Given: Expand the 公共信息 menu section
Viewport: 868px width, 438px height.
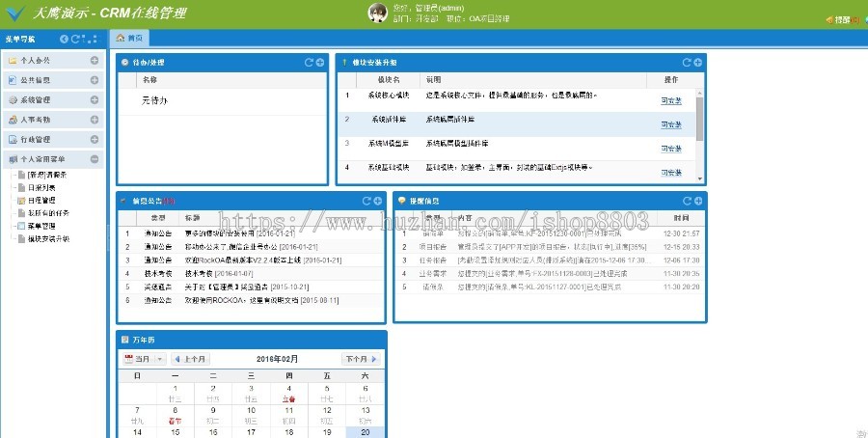Looking at the screenshot, I should tap(95, 80).
